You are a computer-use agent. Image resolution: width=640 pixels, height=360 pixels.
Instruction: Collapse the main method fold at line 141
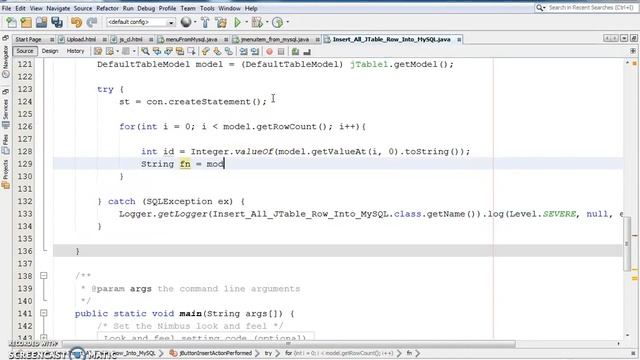(x=44, y=313)
